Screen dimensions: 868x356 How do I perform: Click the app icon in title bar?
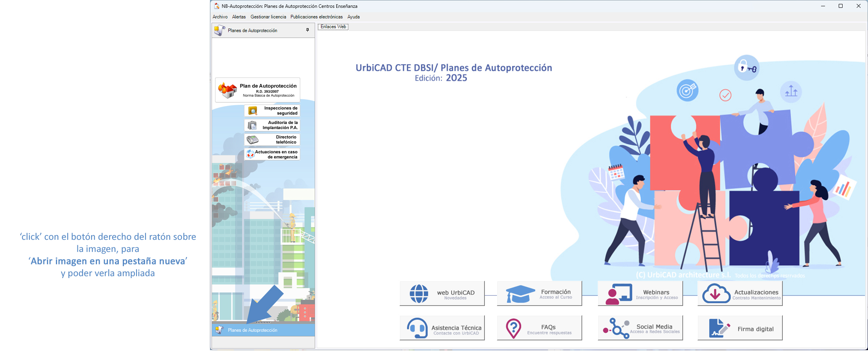pyautogui.click(x=217, y=6)
